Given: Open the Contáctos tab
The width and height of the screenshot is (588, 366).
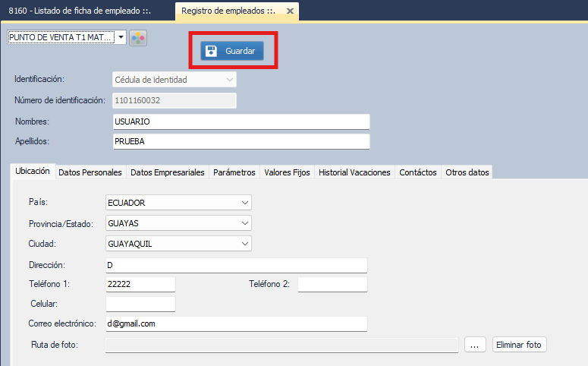Looking at the screenshot, I should 417,172.
